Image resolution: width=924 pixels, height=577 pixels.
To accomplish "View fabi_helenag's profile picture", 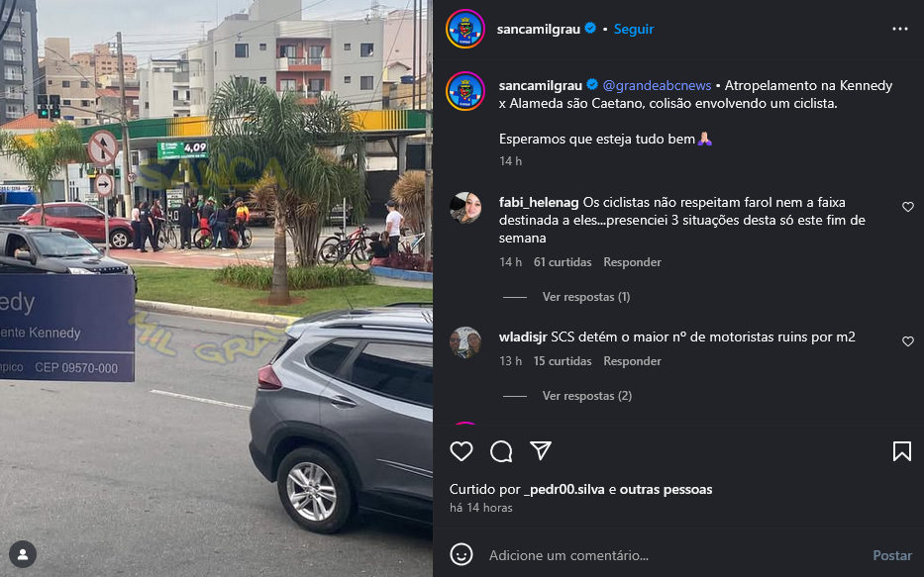I will 465,207.
